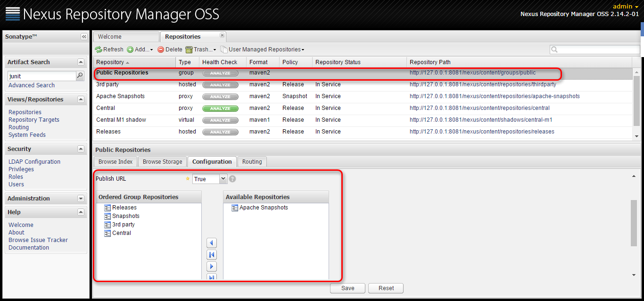Collapse the Sonatype sidebar panel

point(84,37)
